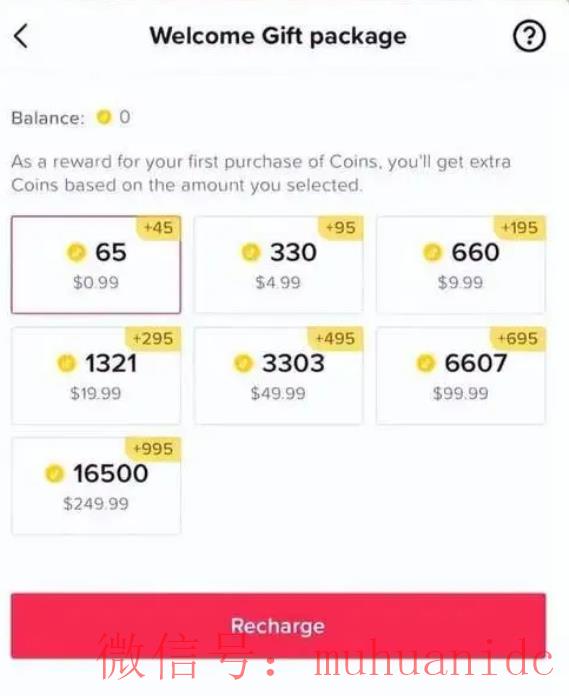The width and height of the screenshot is (569, 696).
Task: Tap the coin icon on the 330 package
Action: [x=250, y=253]
